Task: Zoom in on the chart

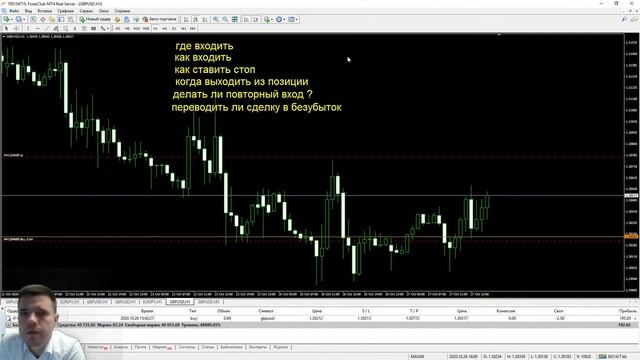Action: (x=216, y=19)
